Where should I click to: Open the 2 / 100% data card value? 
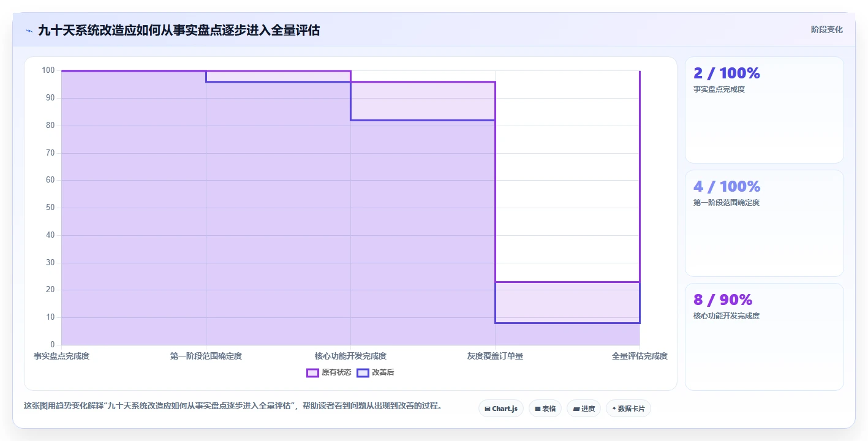point(726,73)
